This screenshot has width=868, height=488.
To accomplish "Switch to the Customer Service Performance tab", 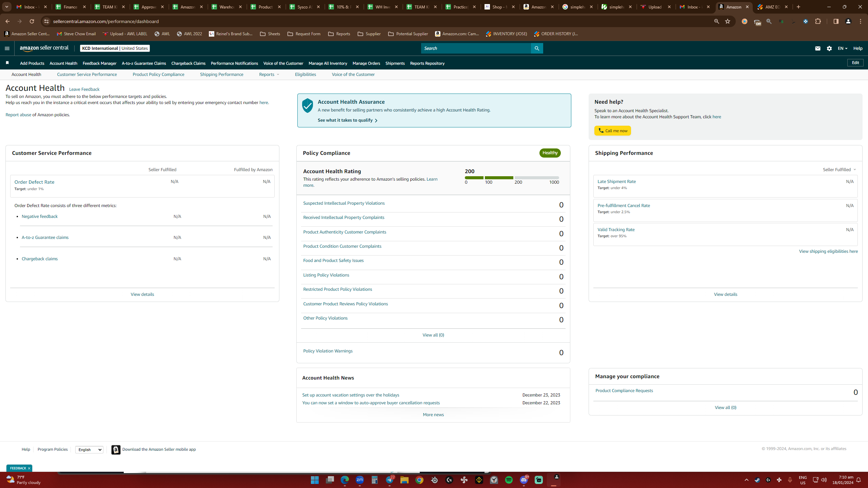I will coord(87,75).
